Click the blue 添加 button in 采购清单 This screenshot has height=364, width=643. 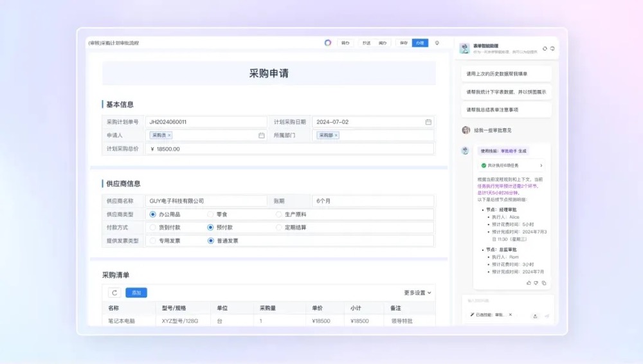[x=136, y=293]
